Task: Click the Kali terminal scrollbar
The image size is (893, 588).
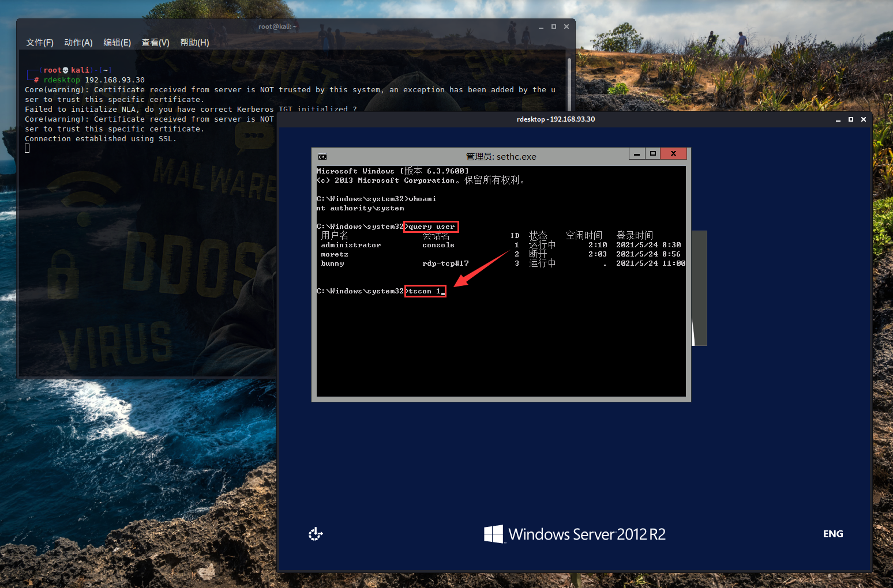Action: tap(569, 84)
